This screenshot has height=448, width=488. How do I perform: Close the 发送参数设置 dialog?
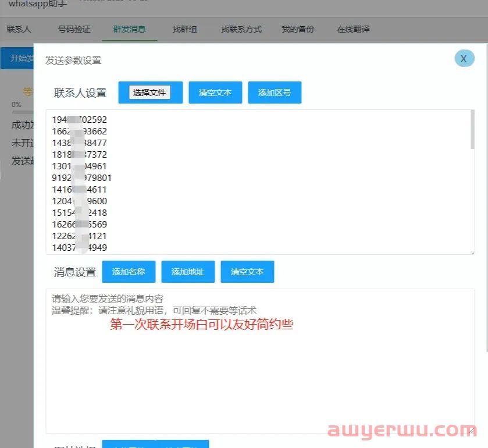[464, 59]
